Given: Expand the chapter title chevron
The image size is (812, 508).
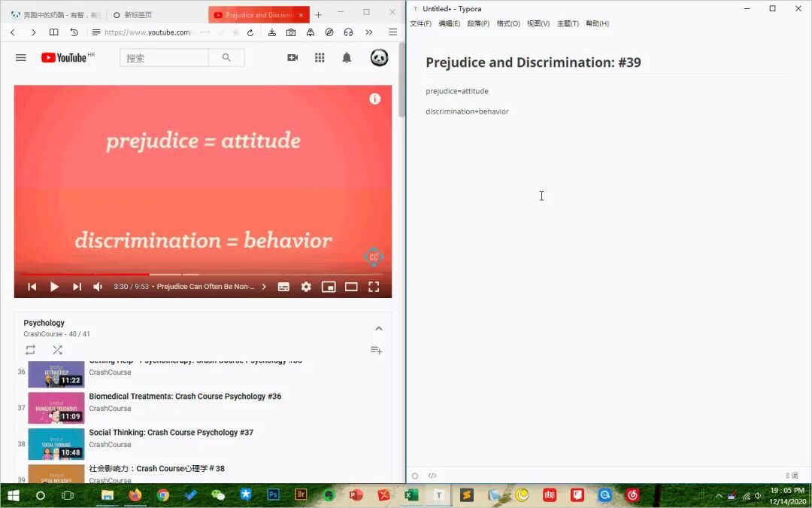Looking at the screenshot, I should point(264,287).
